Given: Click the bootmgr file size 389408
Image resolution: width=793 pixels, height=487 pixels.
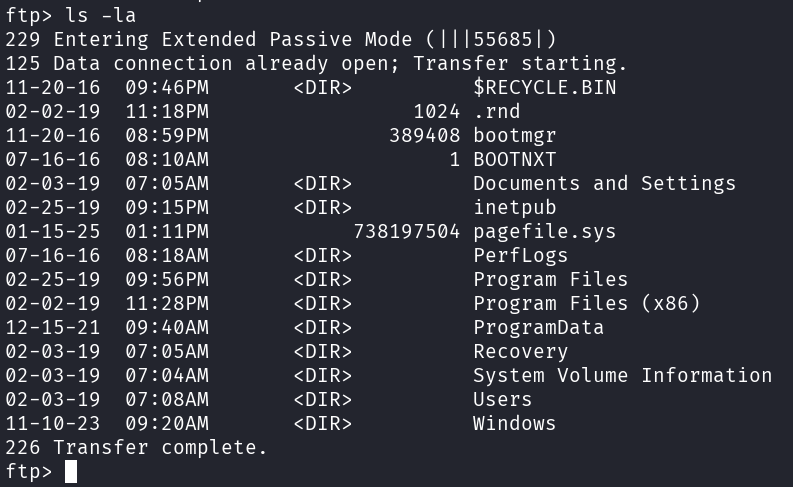Looking at the screenshot, I should click(x=425, y=135).
